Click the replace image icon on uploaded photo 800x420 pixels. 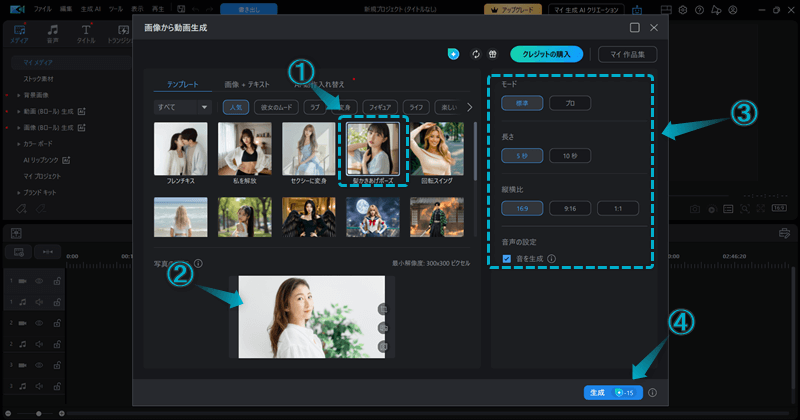383,328
